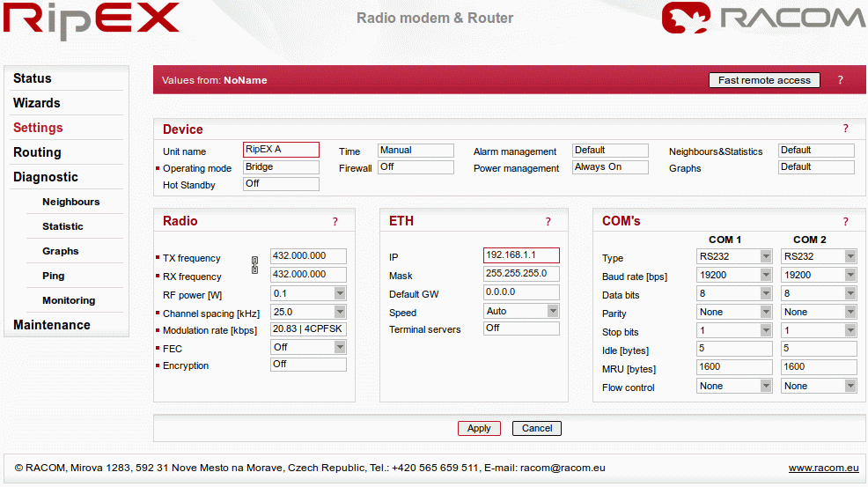Open help for the COM's section
868x487 pixels.
[x=845, y=222]
